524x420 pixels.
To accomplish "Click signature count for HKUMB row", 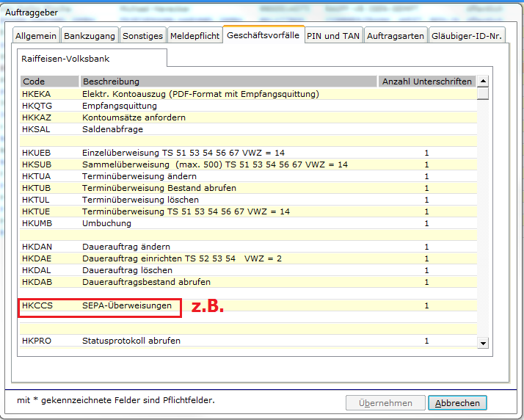I will [426, 223].
